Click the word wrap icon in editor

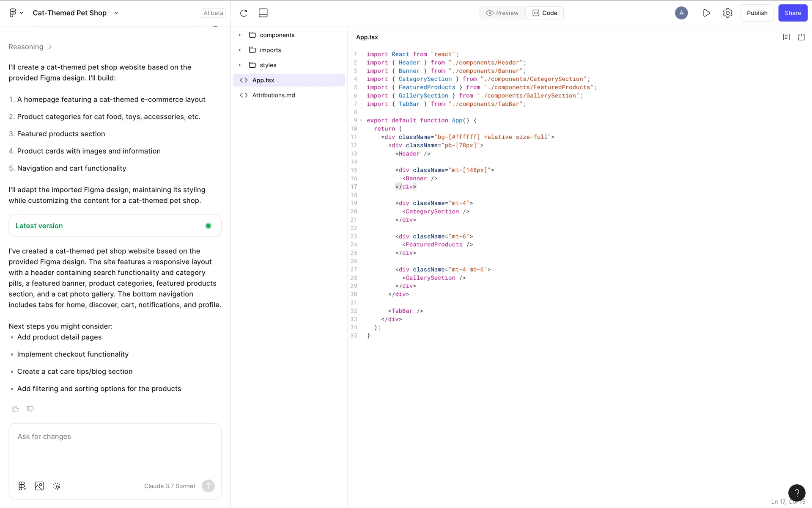click(x=786, y=37)
